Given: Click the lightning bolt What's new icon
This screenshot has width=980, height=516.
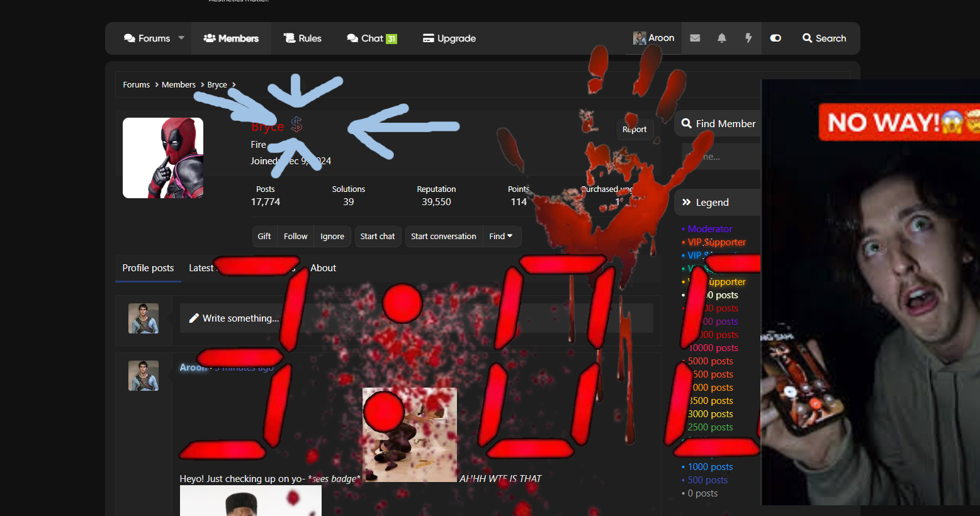Looking at the screenshot, I should click(748, 38).
